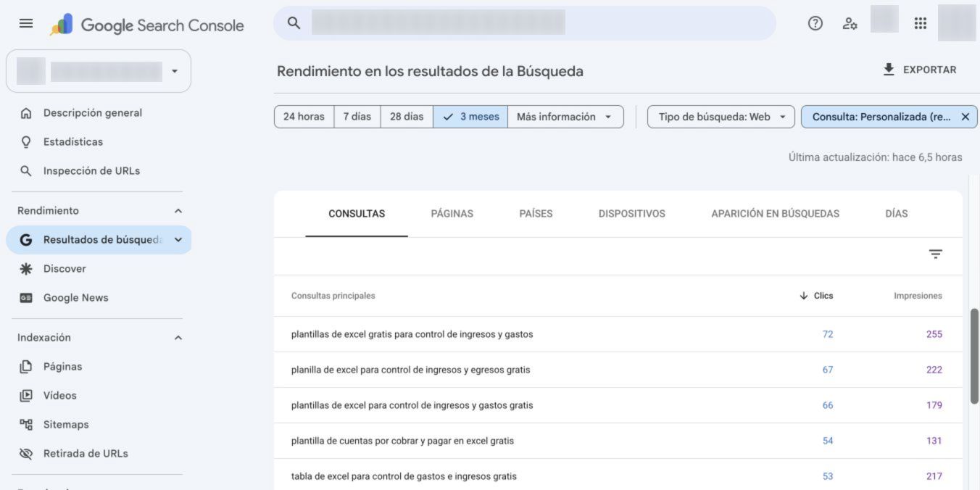Click the EXPORTAR button
The height and width of the screenshot is (490, 980).
point(920,70)
